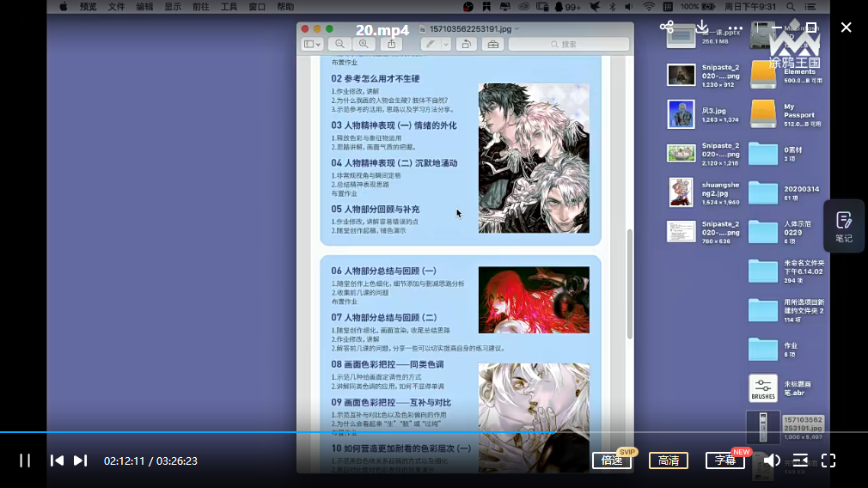Expand the highlight pen dropdown arrow
868x488 pixels.
coord(446,45)
